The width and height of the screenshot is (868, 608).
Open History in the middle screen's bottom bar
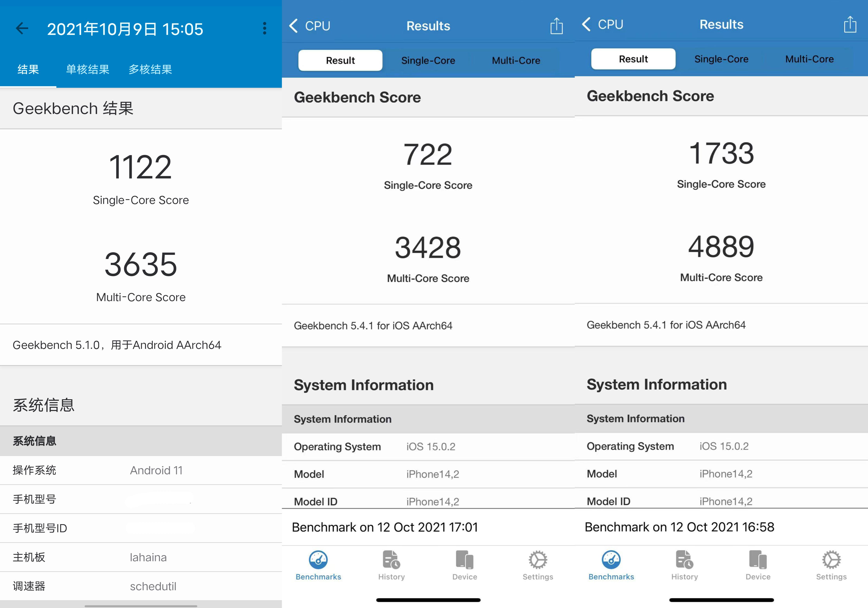[x=391, y=566]
